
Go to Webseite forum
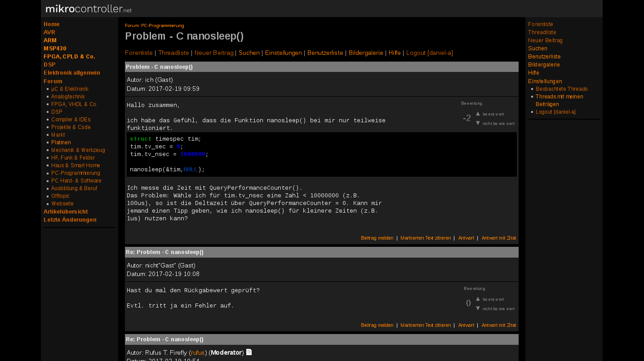62,204
